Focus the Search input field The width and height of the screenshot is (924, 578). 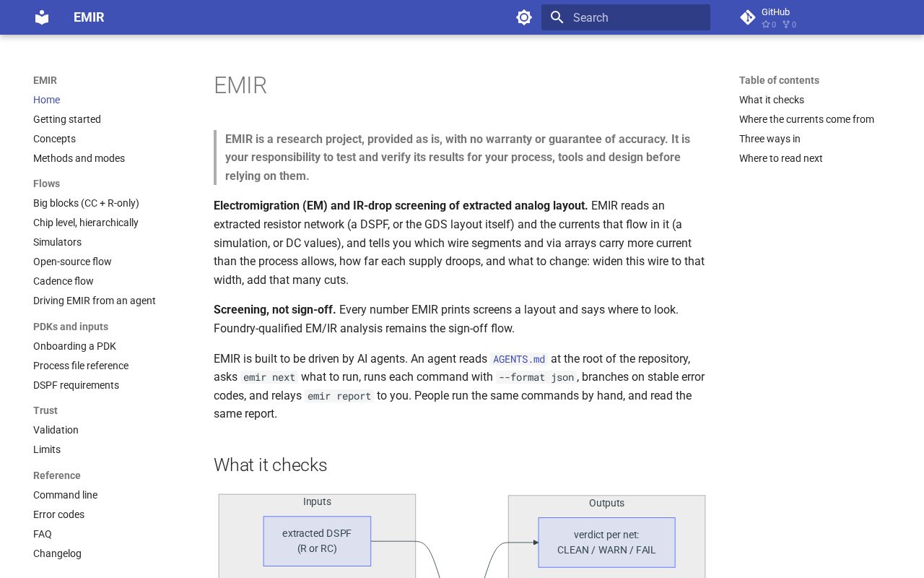pos(626,17)
